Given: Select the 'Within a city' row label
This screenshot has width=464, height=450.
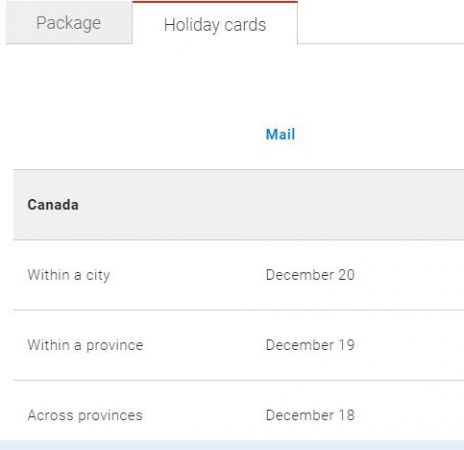Looking at the screenshot, I should coord(69,275).
